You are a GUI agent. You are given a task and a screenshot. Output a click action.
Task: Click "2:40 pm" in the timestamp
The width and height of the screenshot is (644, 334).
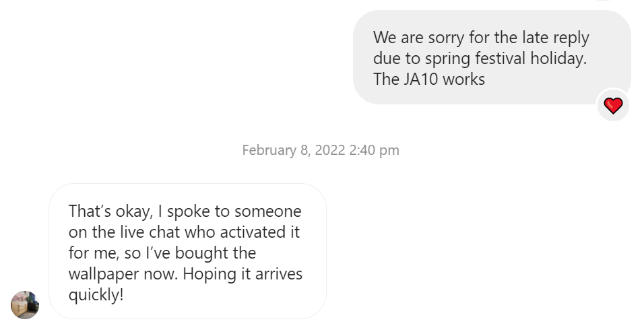coord(374,150)
